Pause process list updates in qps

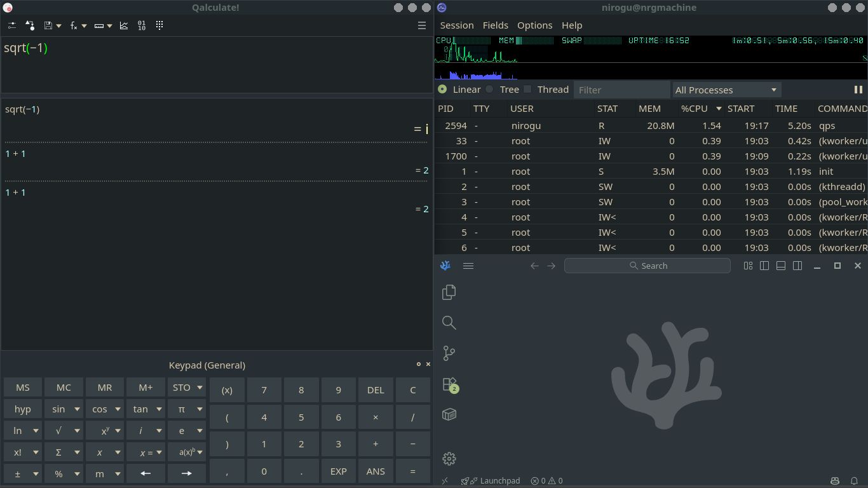click(x=858, y=90)
